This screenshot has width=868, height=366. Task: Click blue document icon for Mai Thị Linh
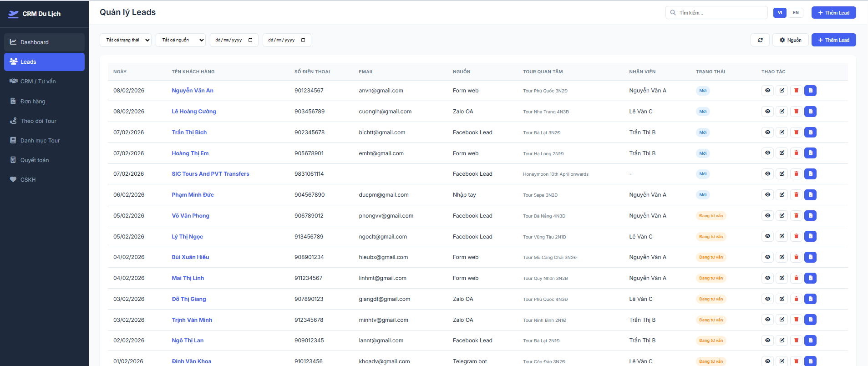(x=810, y=278)
